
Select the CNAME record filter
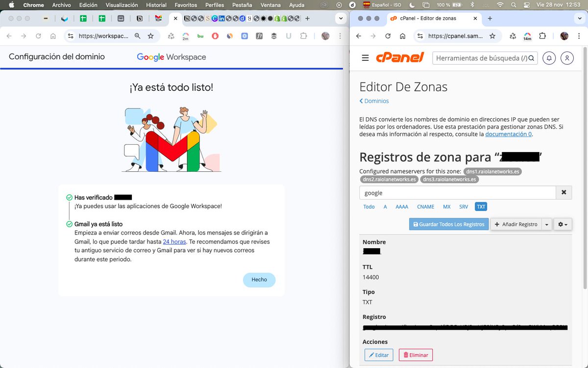coord(425,207)
